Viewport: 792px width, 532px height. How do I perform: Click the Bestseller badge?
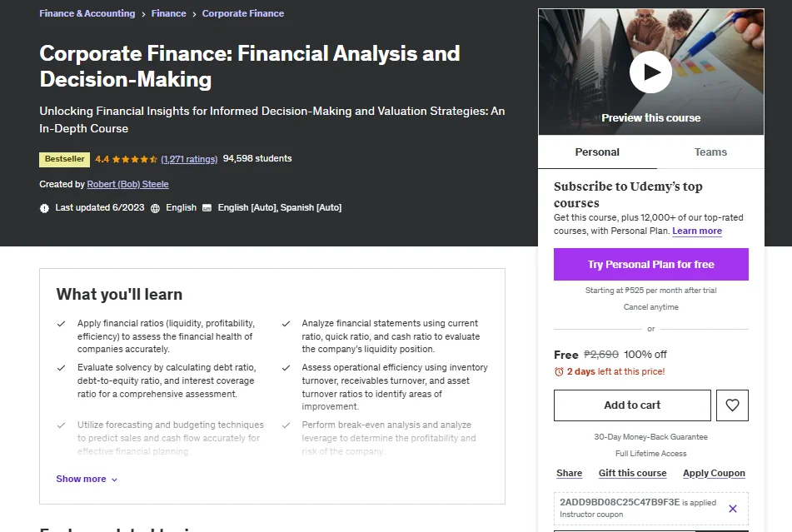click(x=65, y=159)
